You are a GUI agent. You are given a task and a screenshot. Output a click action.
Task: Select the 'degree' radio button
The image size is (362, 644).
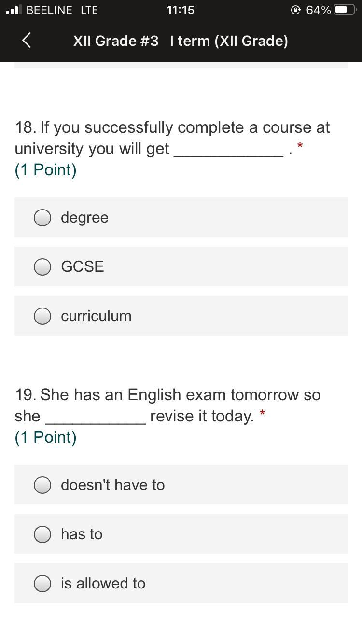(42, 218)
